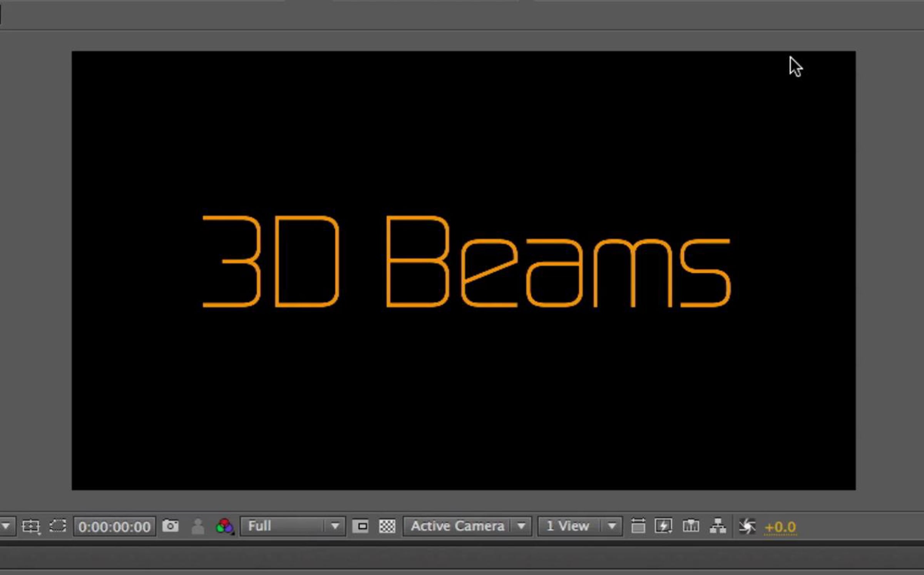Click the current time 0:00:00:00 field
This screenshot has width=924, height=575.
(114, 526)
